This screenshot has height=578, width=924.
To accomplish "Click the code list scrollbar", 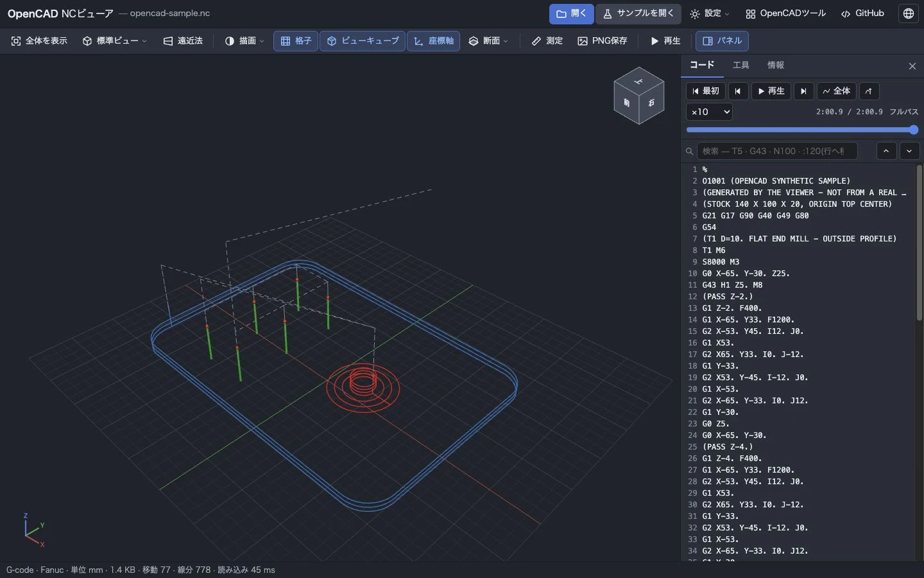I will click(919, 244).
